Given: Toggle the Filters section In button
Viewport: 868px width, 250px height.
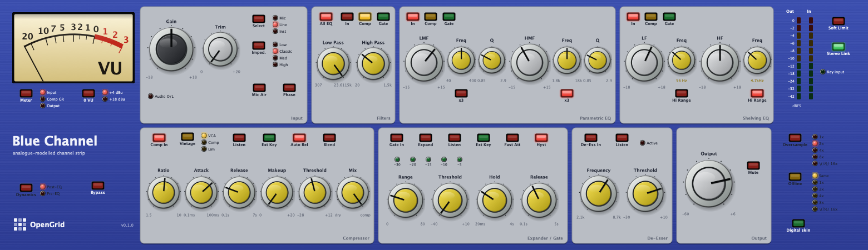Looking at the screenshot, I should pos(347,17).
